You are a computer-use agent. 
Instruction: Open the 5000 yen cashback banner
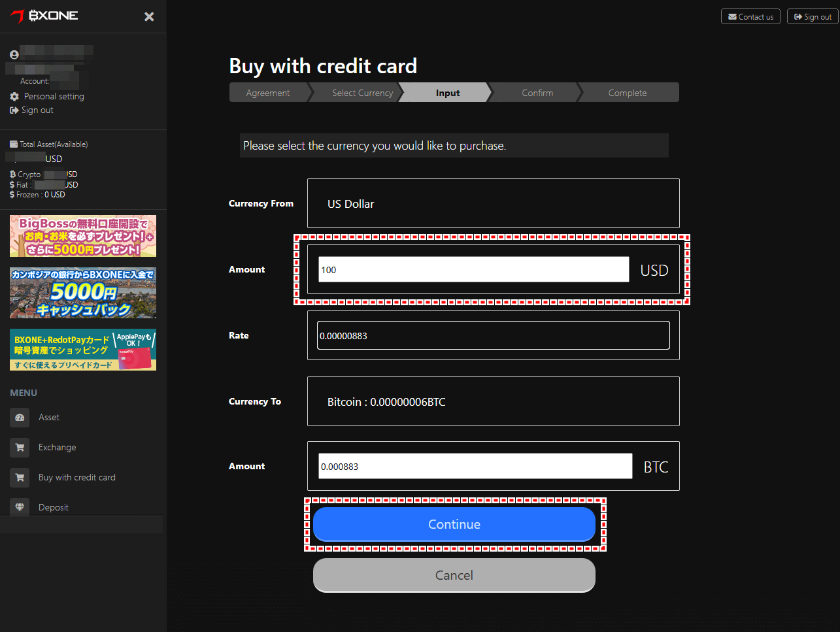(83, 293)
